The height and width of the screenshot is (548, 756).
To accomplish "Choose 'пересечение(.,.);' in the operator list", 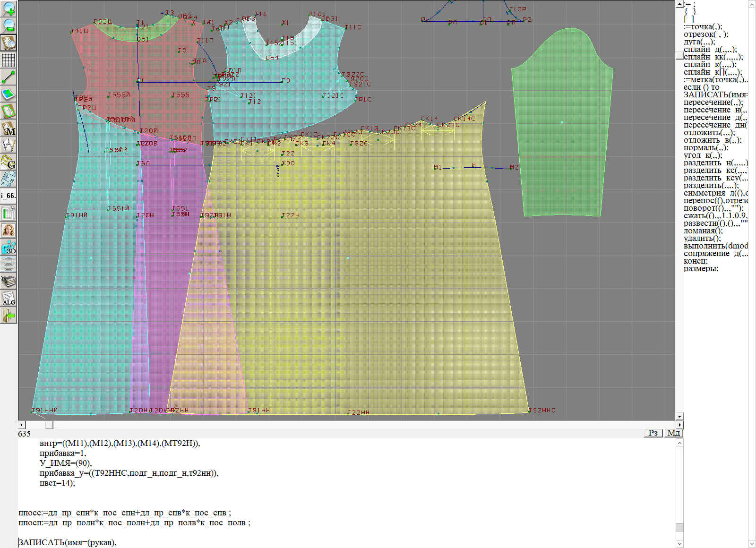I will coord(713,103).
